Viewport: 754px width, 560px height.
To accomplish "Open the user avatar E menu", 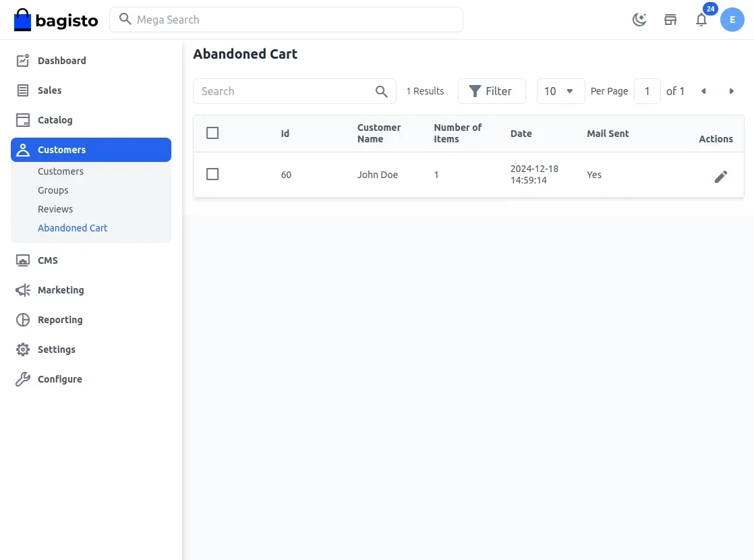I will tap(732, 20).
